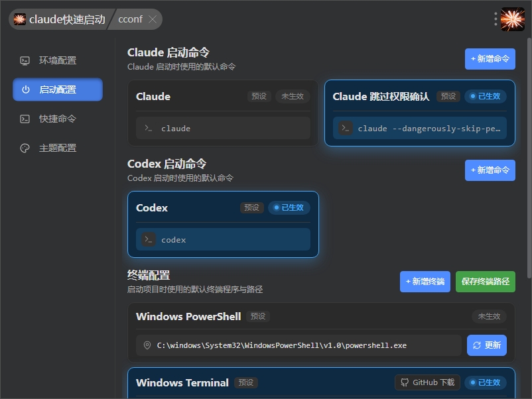Toggle 已生效 on Claude 跳过权限确认 card
This screenshot has height=399, width=532.
pyautogui.click(x=485, y=96)
